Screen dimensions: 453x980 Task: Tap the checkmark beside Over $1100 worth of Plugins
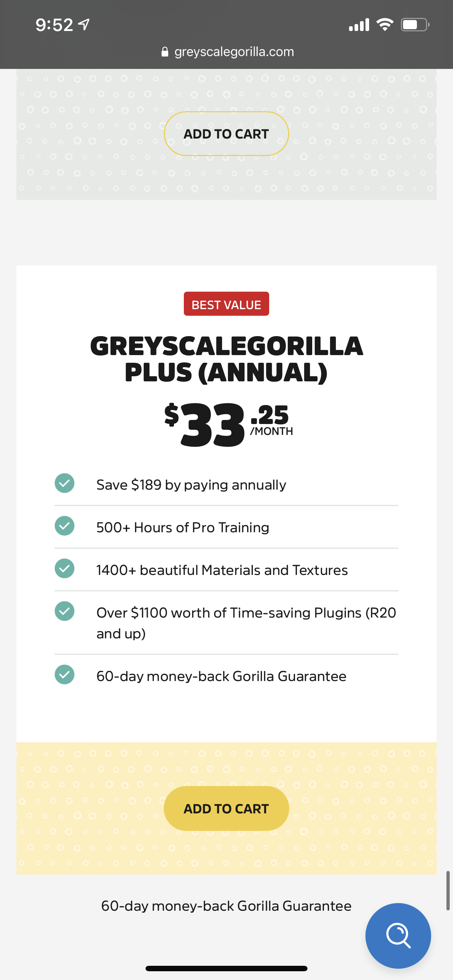point(65,611)
